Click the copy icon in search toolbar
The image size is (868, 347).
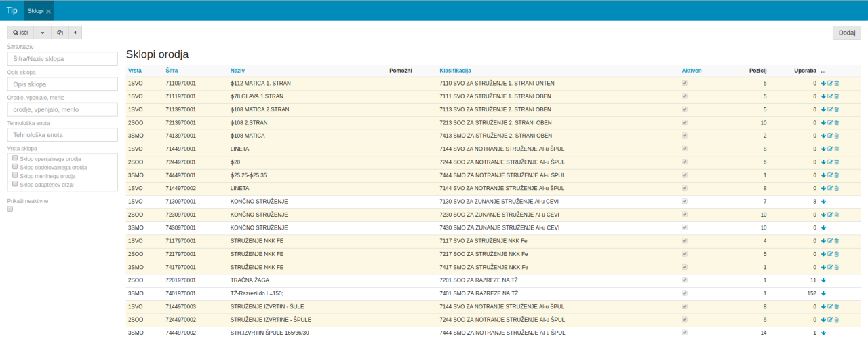pyautogui.click(x=60, y=32)
